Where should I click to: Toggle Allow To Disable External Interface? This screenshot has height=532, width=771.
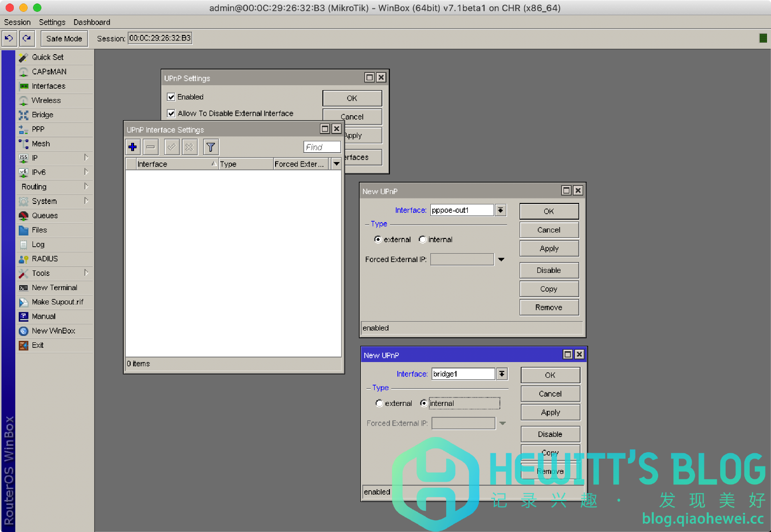[x=171, y=113]
